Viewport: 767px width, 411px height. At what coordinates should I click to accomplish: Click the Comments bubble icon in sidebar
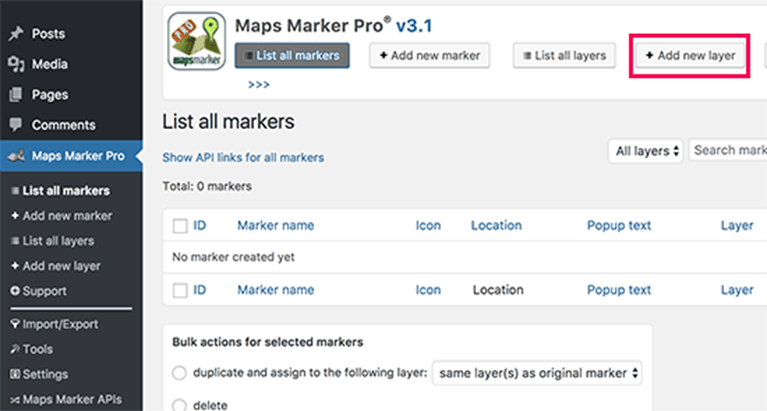coord(16,125)
